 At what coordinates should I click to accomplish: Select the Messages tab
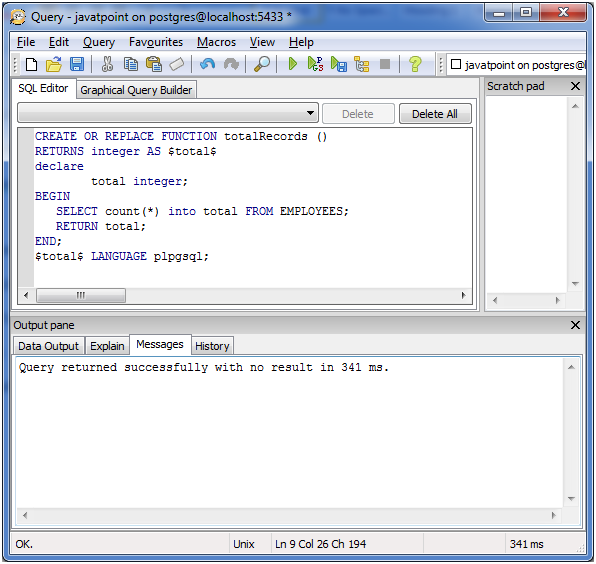point(160,344)
